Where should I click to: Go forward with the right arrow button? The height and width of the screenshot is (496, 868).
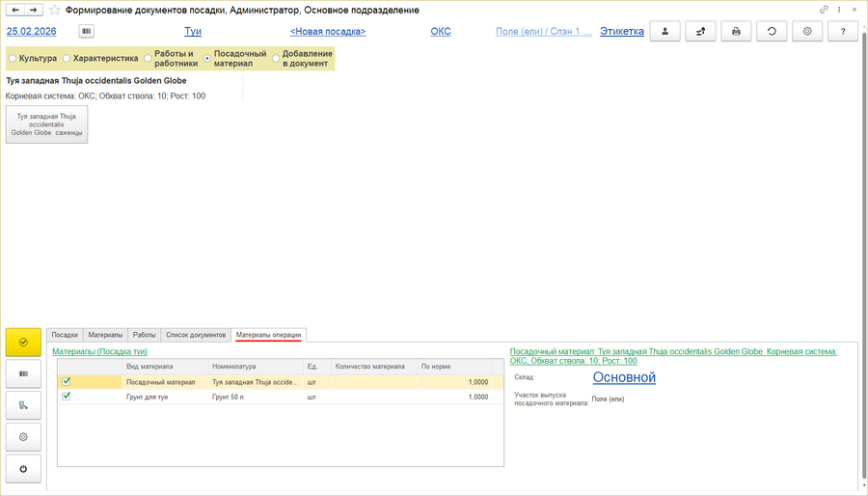(34, 10)
